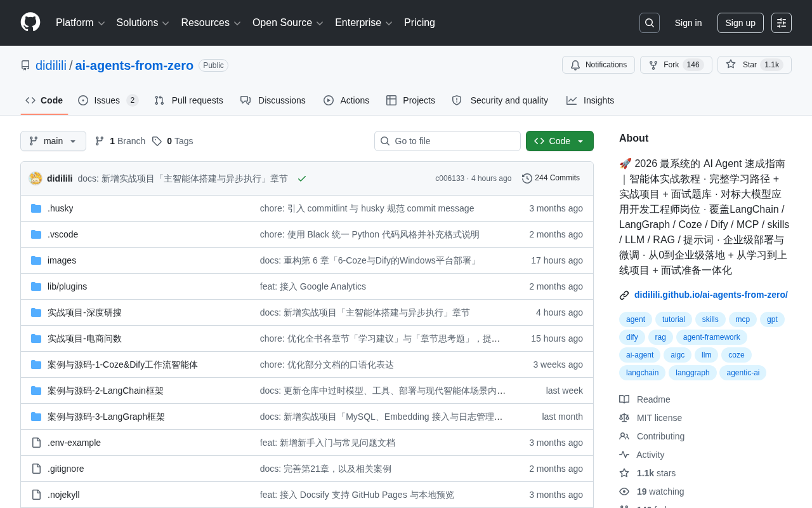Click the Readme book icon
812x508 pixels.
pyautogui.click(x=624, y=399)
